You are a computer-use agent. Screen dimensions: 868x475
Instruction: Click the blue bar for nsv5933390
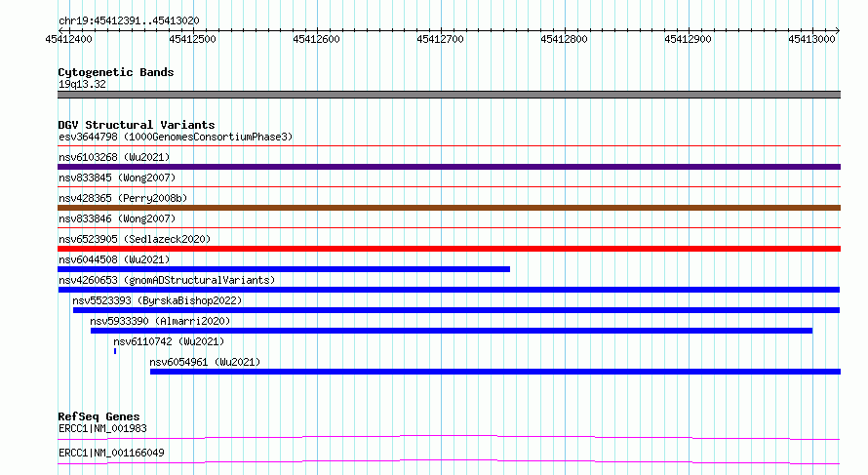click(452, 331)
